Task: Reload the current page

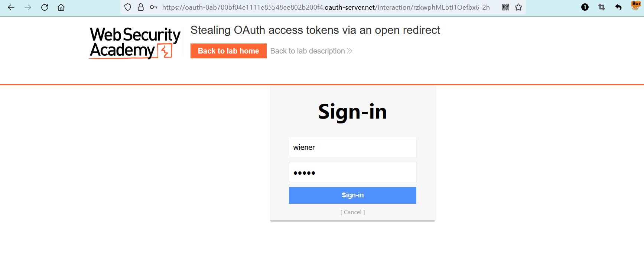Action: (45, 7)
